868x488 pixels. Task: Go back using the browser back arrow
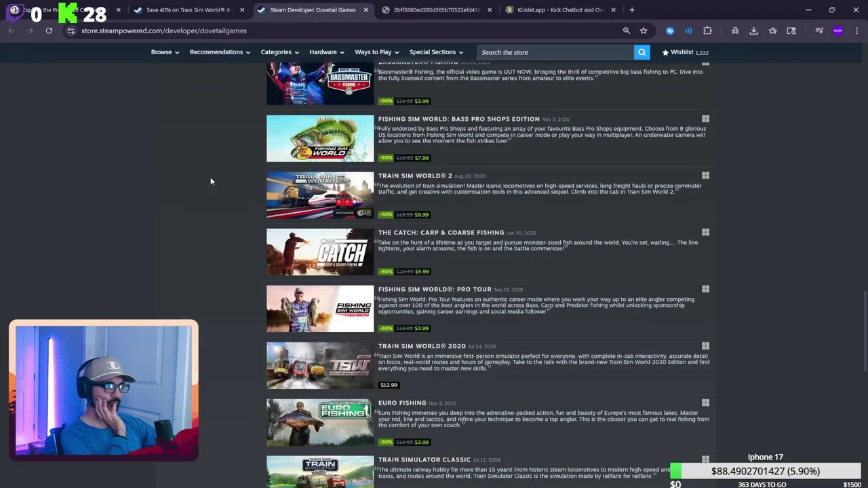(12, 30)
